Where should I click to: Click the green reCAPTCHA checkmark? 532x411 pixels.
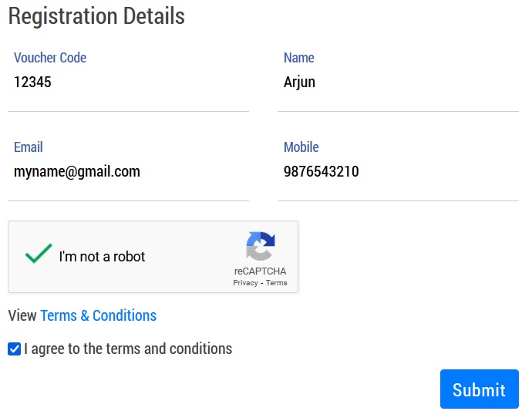38,254
